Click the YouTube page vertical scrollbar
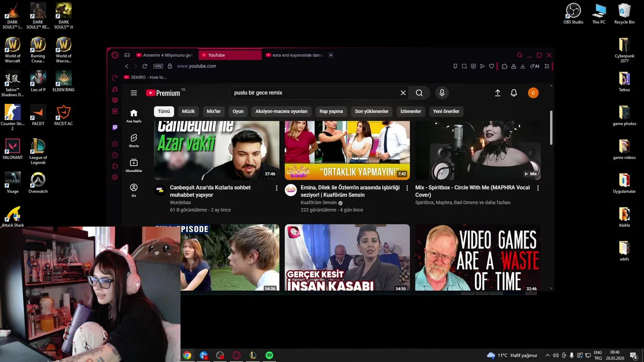The height and width of the screenshot is (362, 644). 551,127
